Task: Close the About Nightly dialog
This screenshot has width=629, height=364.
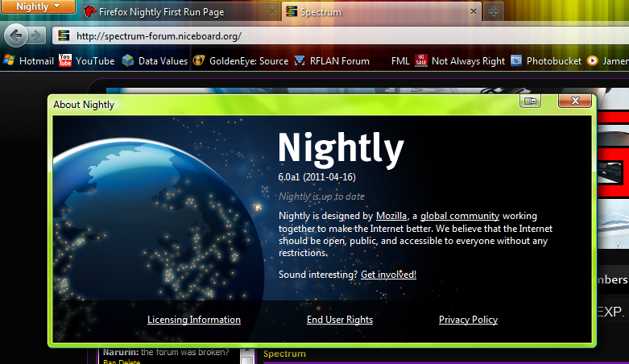Action: [575, 101]
